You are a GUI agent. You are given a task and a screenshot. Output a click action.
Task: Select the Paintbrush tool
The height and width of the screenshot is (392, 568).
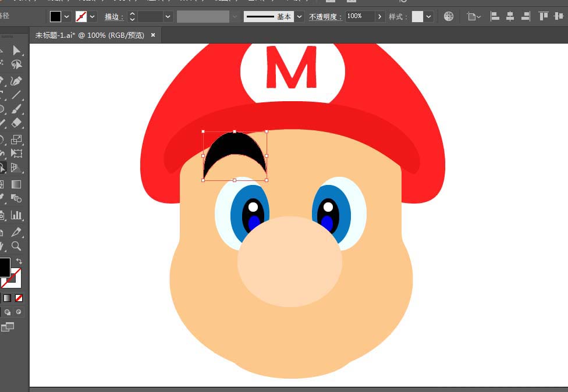[16, 109]
